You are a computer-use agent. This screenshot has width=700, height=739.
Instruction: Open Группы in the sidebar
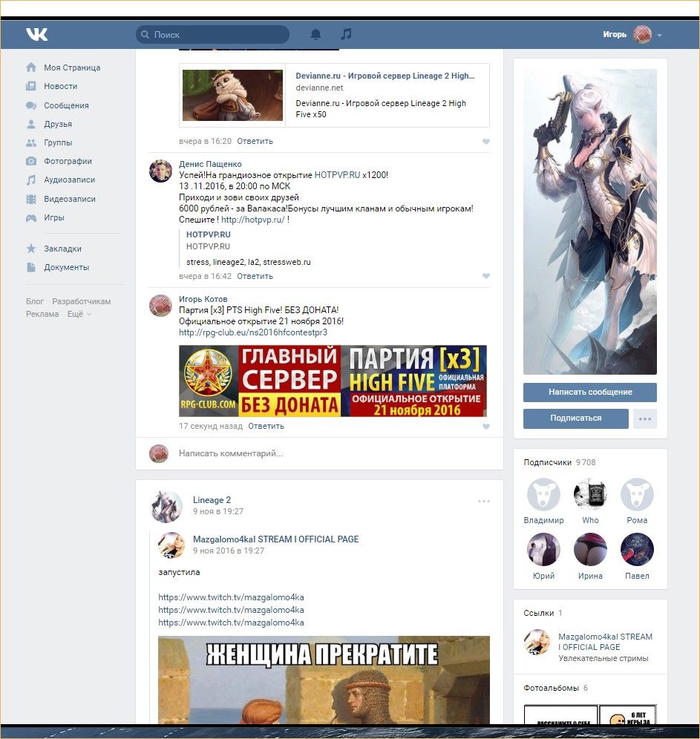pyautogui.click(x=58, y=142)
